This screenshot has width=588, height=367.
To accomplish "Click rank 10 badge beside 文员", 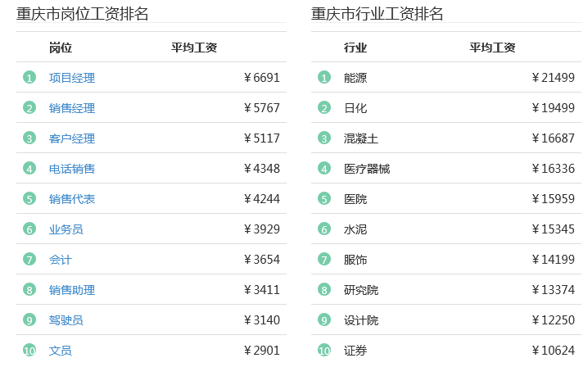I will click(29, 351).
